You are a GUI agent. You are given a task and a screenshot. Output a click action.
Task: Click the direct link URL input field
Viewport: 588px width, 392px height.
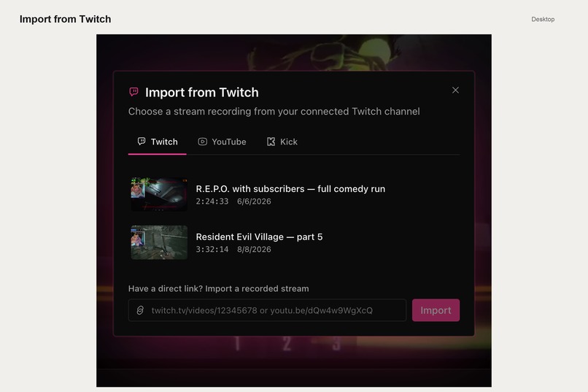267,310
